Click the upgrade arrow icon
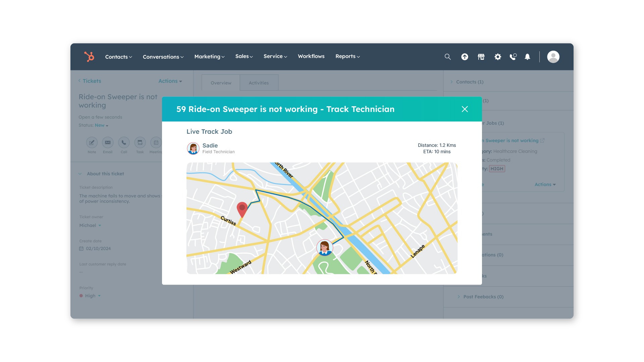The image size is (644, 362). coord(465,57)
